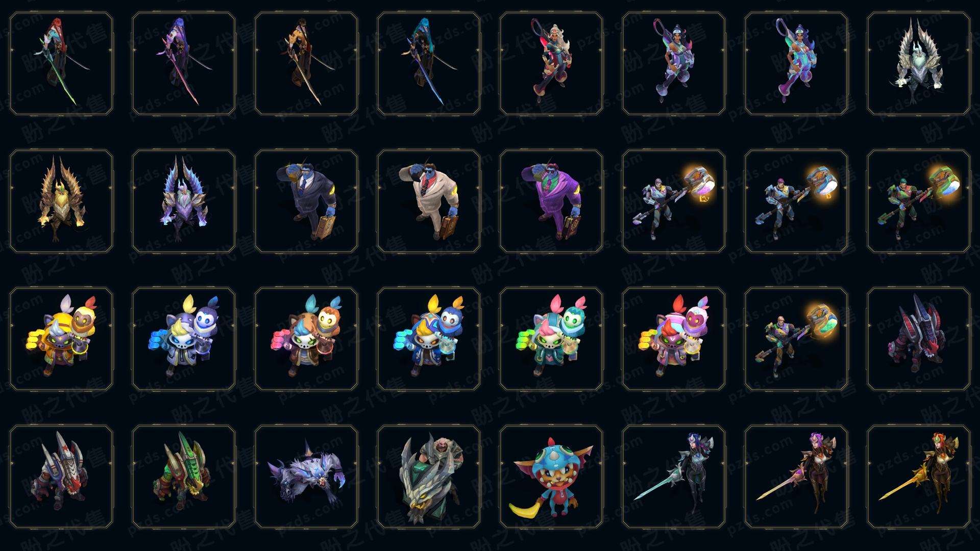
Task: Select the red-haired swordsman chroma in top-left
Action: click(x=61, y=64)
